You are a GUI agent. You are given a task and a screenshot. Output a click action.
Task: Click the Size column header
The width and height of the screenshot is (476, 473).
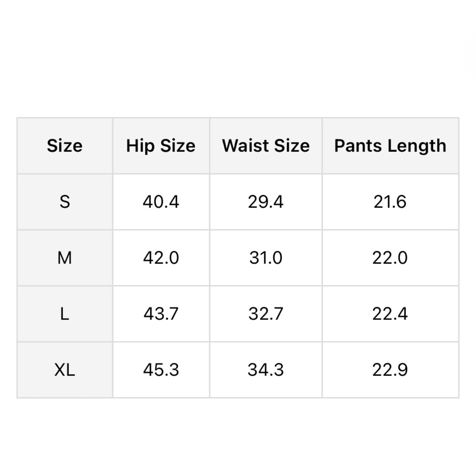click(x=65, y=146)
